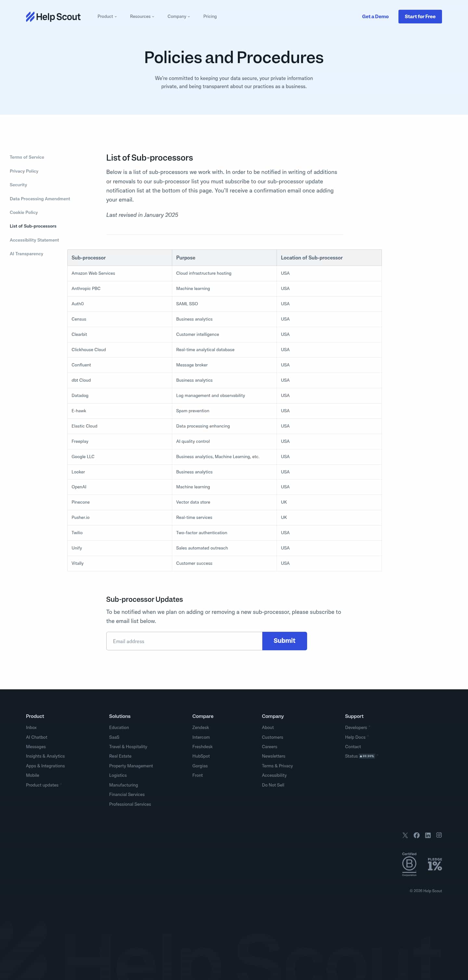Click Get a Demo
The image size is (468, 980).
[375, 16]
